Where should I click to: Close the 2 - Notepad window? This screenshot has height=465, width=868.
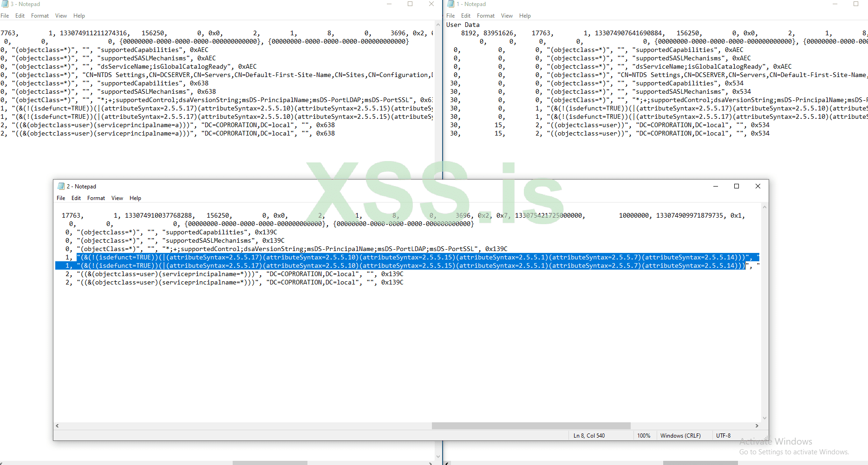click(758, 186)
